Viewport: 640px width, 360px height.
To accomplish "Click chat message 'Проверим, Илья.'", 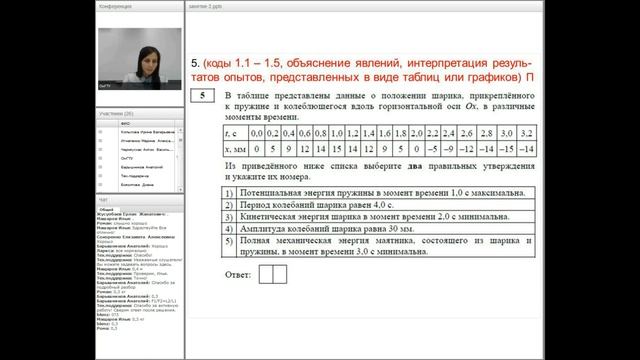I will pyautogui.click(x=151, y=273).
